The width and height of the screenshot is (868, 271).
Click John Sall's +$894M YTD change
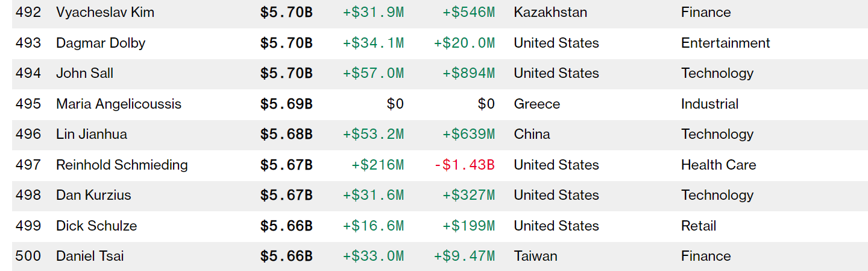(469, 73)
